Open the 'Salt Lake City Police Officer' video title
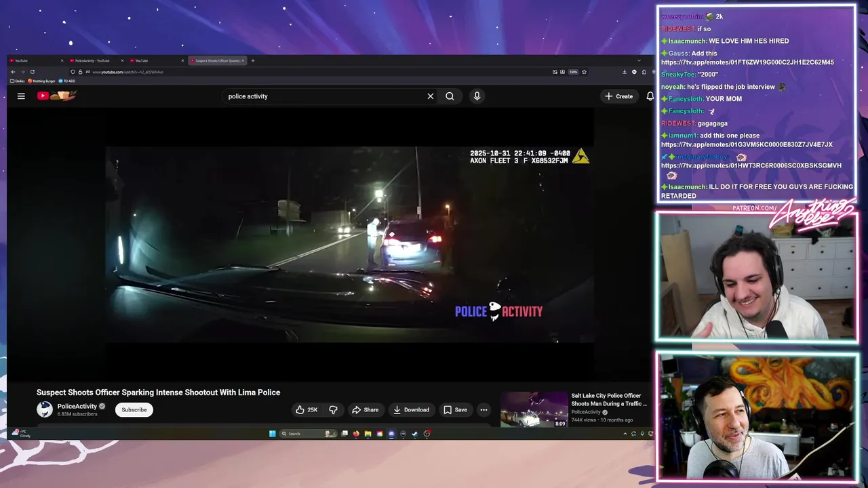This screenshot has width=868, height=488. click(609, 399)
